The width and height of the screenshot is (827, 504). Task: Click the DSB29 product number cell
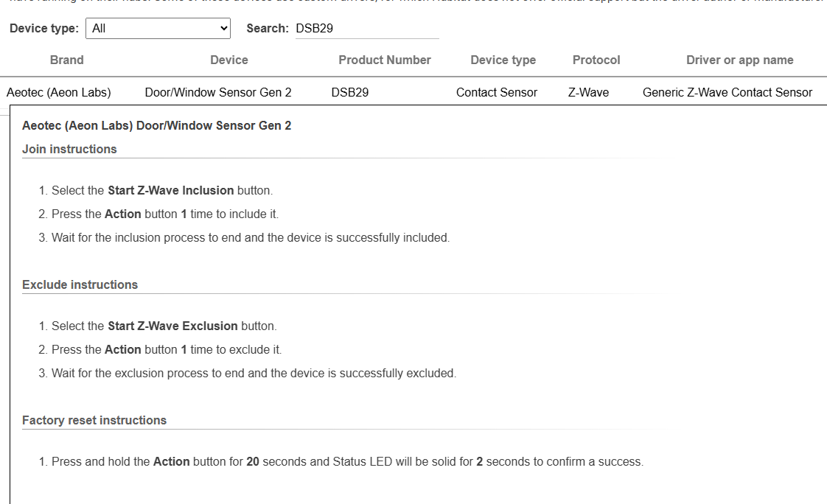coord(350,93)
